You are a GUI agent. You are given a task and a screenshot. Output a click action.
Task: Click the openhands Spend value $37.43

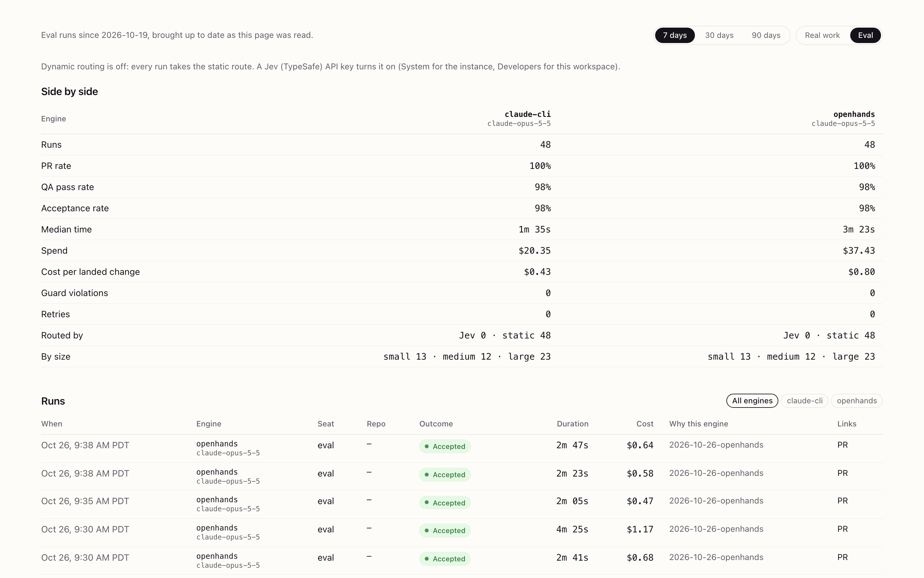point(859,251)
